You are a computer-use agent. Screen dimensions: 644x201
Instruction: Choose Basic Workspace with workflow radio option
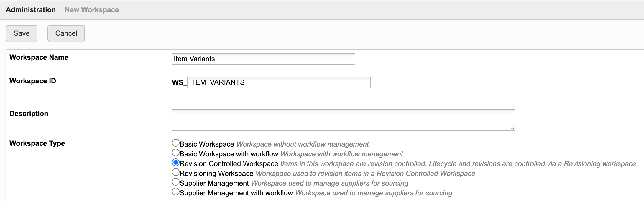(x=176, y=153)
